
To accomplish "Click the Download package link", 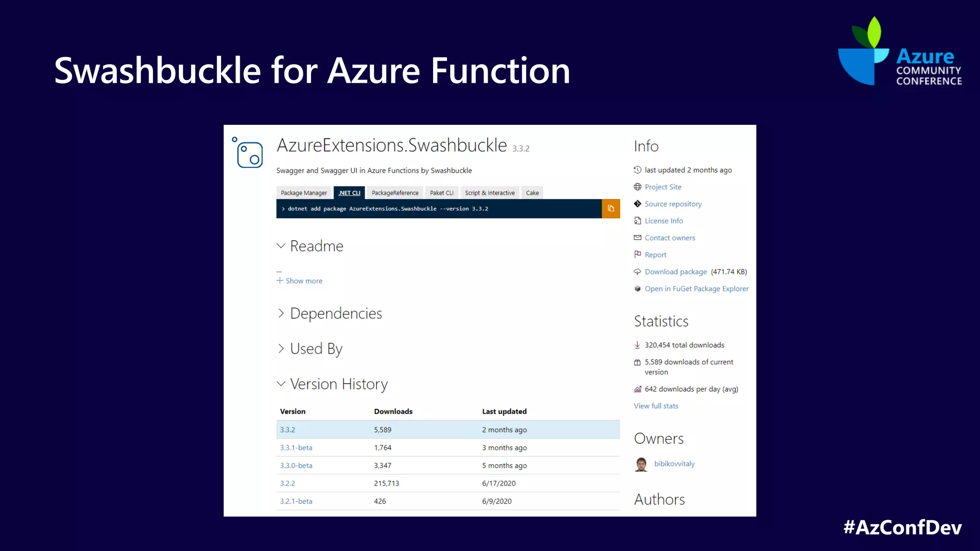I will click(x=676, y=272).
